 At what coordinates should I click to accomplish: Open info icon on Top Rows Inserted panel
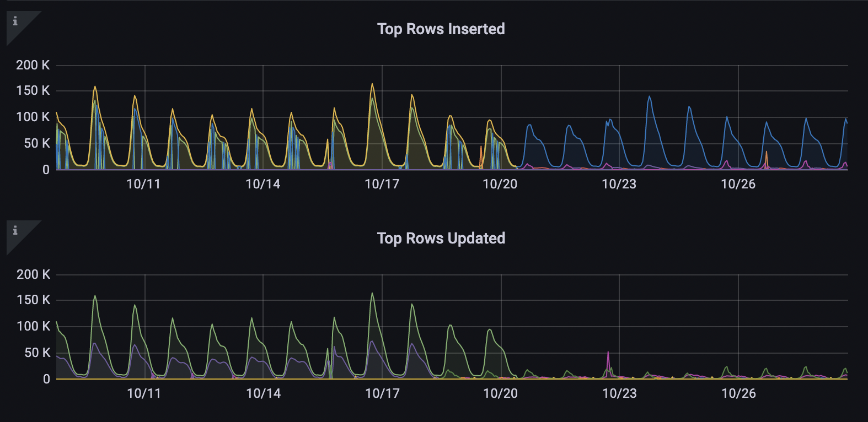click(x=15, y=21)
